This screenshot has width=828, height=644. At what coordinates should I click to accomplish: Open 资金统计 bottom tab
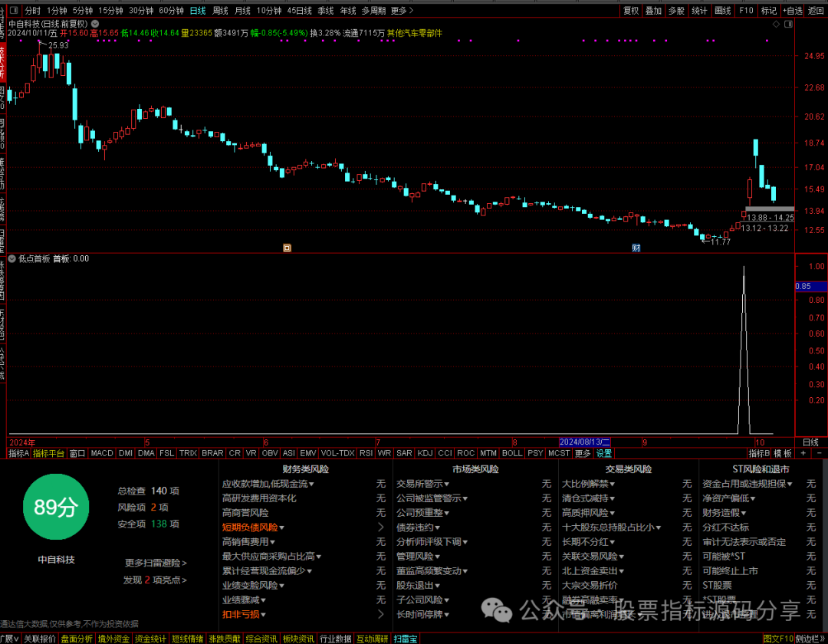[150, 639]
